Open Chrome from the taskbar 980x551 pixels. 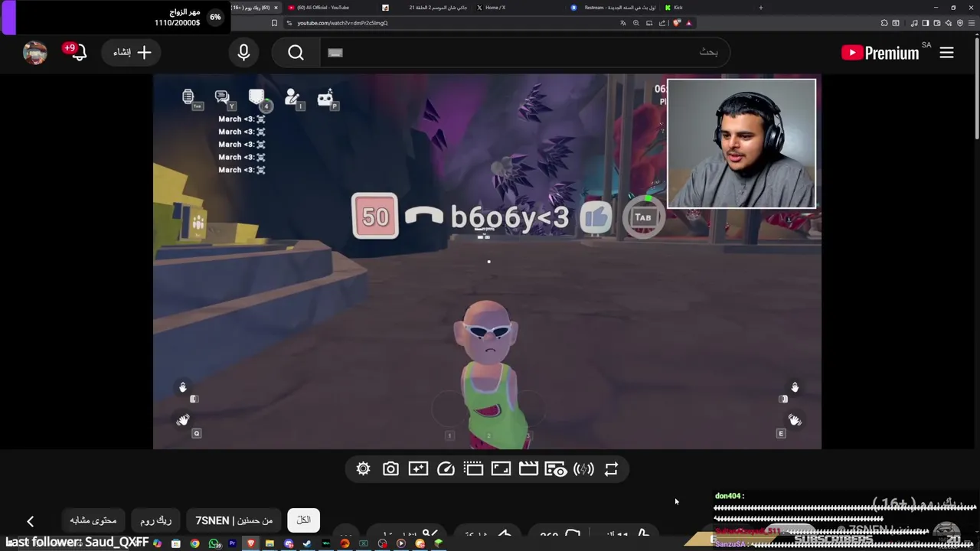tap(194, 543)
